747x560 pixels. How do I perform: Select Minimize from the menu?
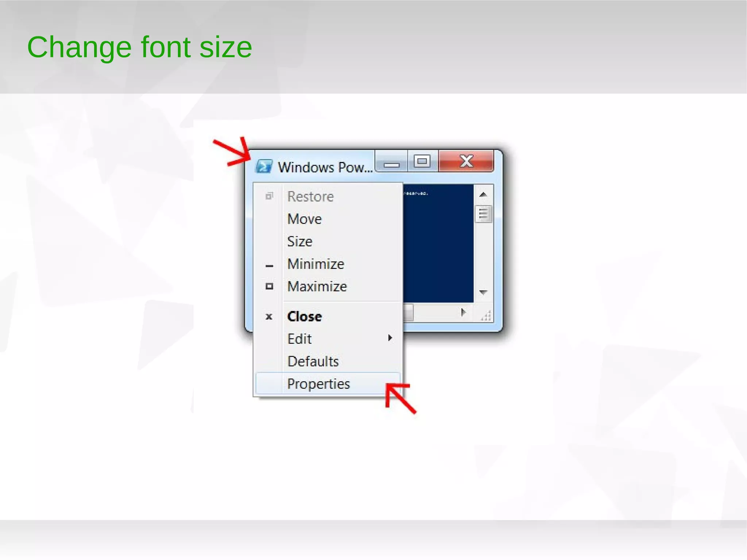click(x=328, y=264)
